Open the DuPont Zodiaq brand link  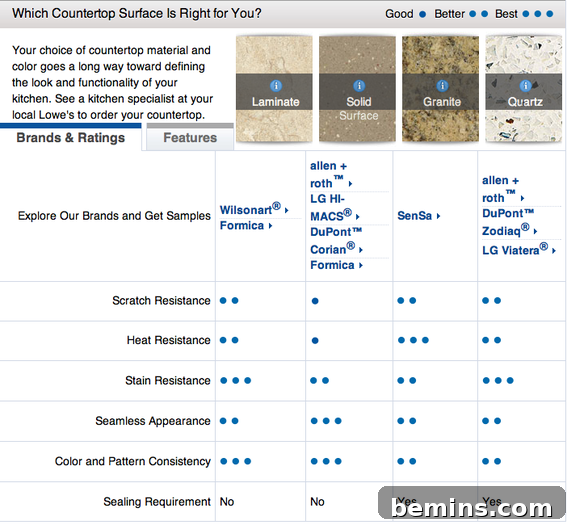point(510,222)
